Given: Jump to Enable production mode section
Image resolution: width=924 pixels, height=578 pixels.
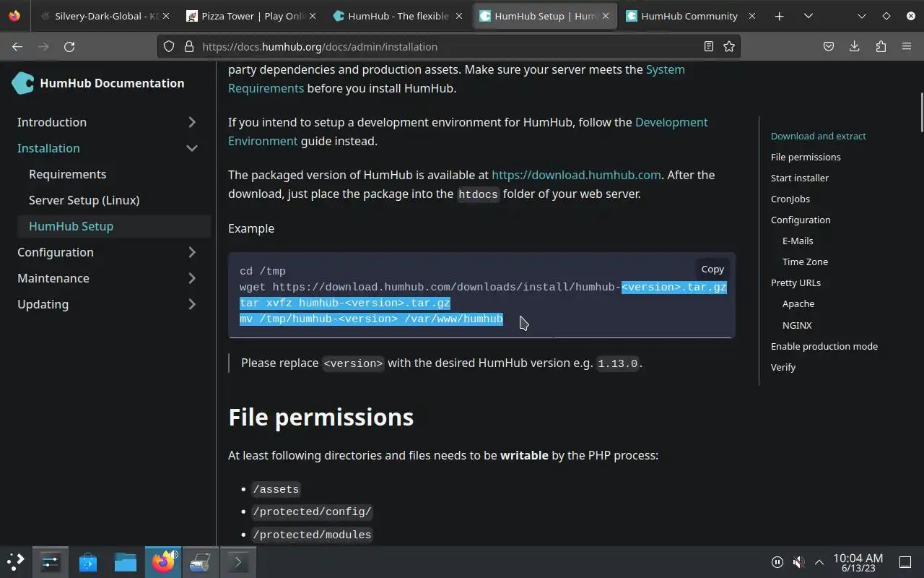Looking at the screenshot, I should pyautogui.click(x=824, y=346).
